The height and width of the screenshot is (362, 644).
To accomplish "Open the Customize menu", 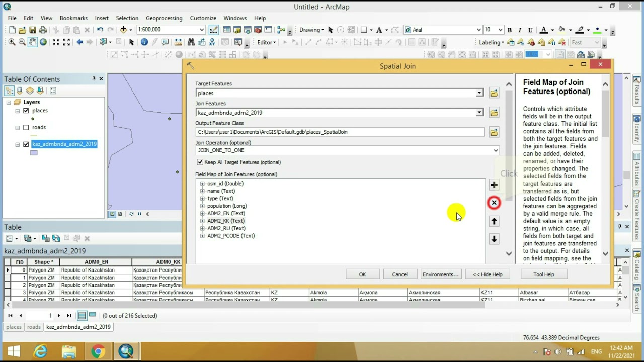I will [x=203, y=18].
